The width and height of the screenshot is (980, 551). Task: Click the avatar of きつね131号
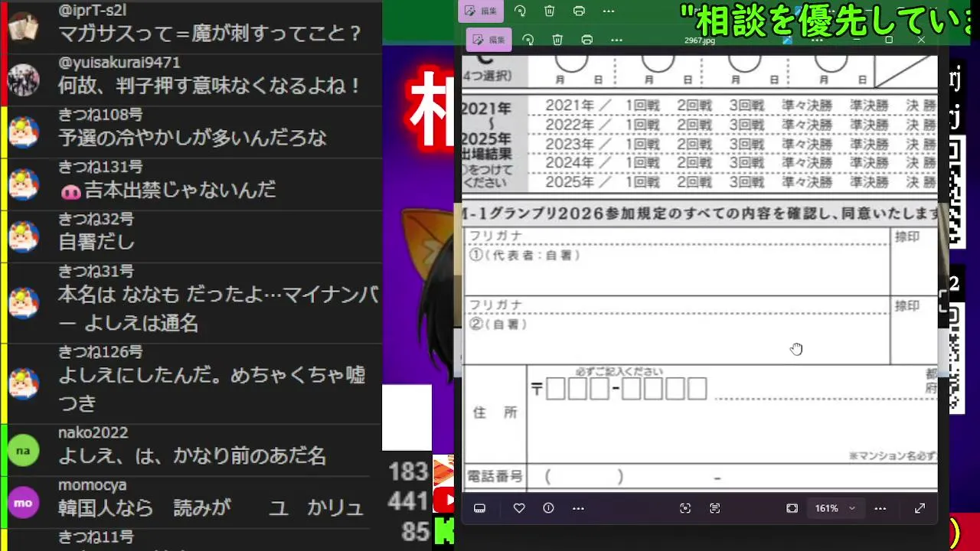[x=23, y=184]
